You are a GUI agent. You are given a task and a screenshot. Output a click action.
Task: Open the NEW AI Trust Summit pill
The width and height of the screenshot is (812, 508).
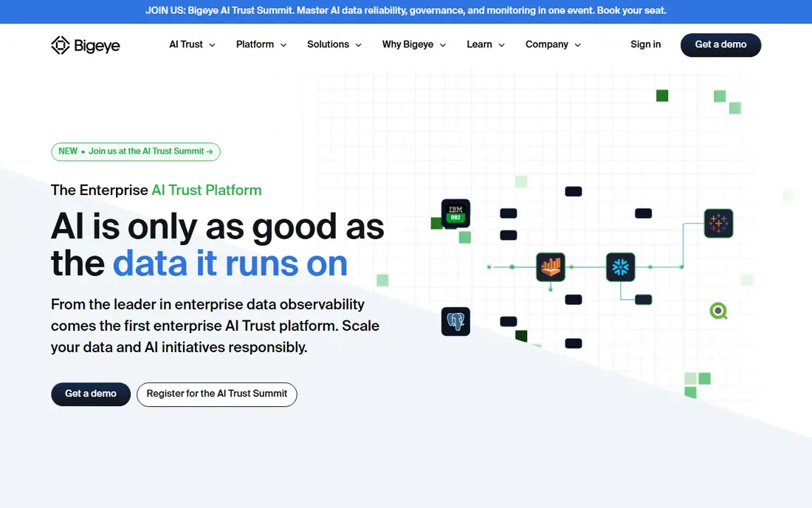point(135,151)
